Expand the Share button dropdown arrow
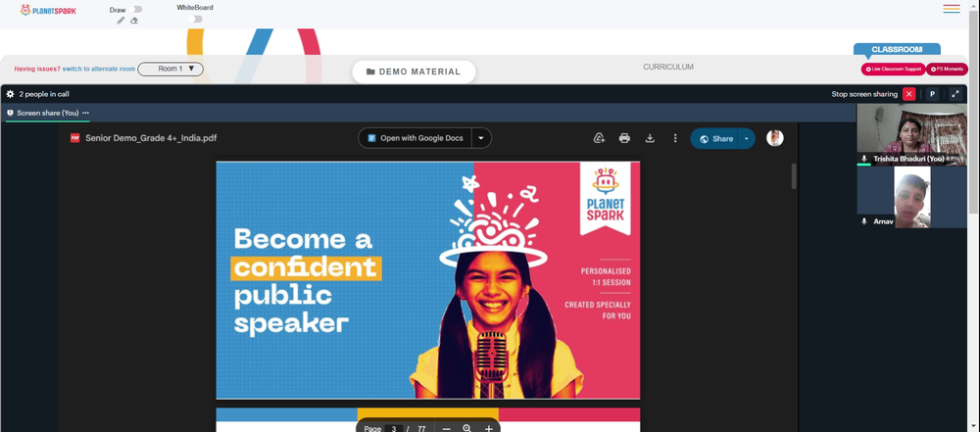The image size is (980, 432). (x=746, y=139)
